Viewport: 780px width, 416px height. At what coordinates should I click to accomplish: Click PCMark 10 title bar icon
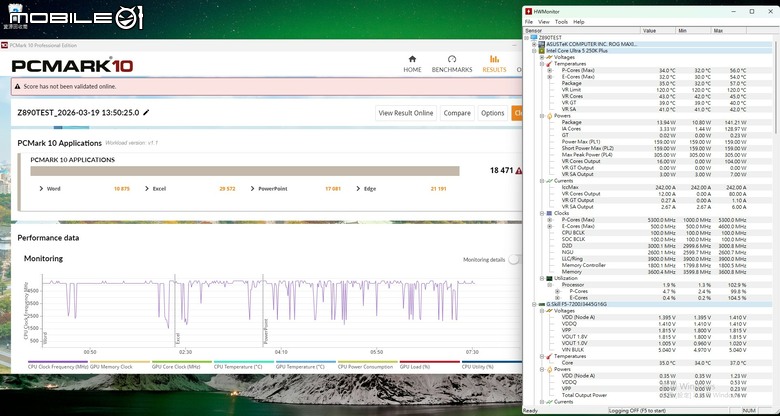pos(4,45)
